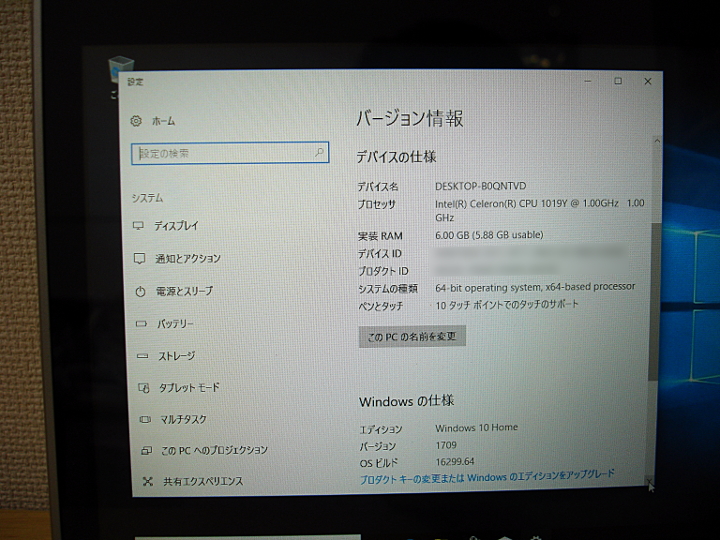
Task: Select マルチタスク in sidebar
Action: click(183, 419)
